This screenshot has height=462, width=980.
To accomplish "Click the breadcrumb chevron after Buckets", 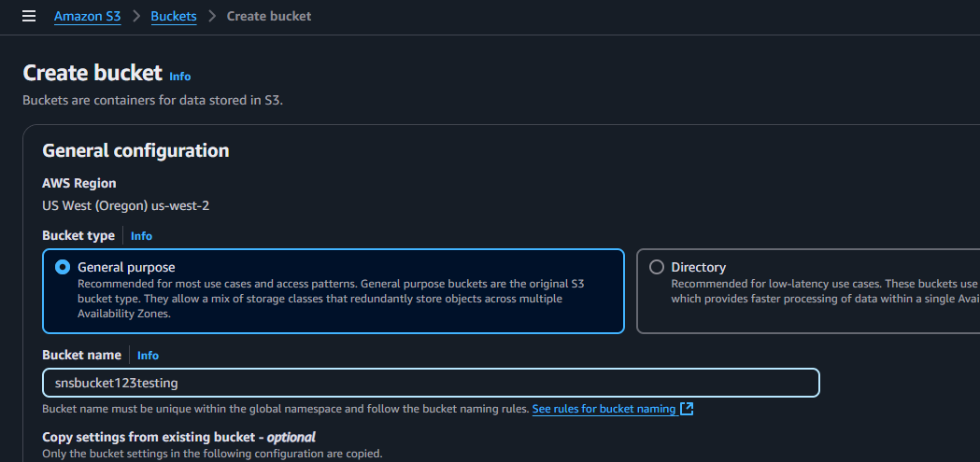I will click(x=212, y=17).
